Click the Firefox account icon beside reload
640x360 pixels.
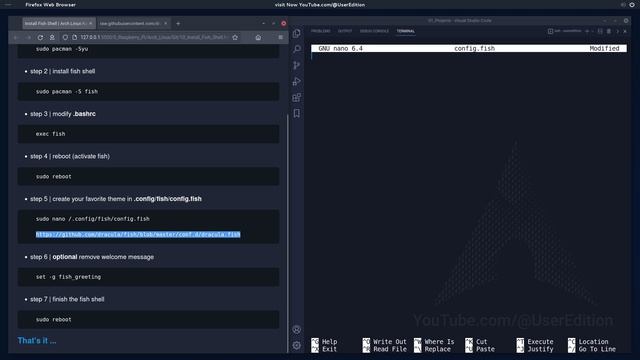[x=52, y=38]
